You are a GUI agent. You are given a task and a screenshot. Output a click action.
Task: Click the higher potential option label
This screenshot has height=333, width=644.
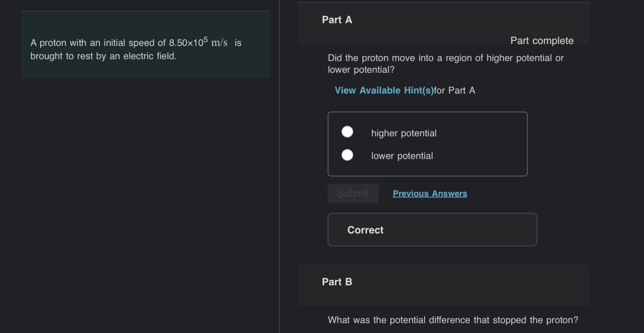coord(403,133)
